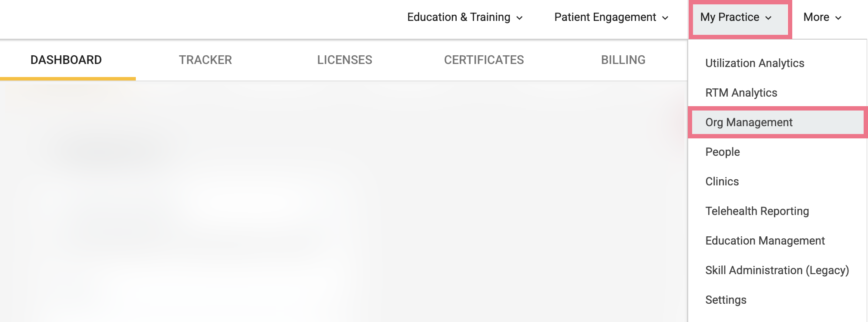868x322 pixels.
Task: Select Education Management option
Action: [778, 241]
